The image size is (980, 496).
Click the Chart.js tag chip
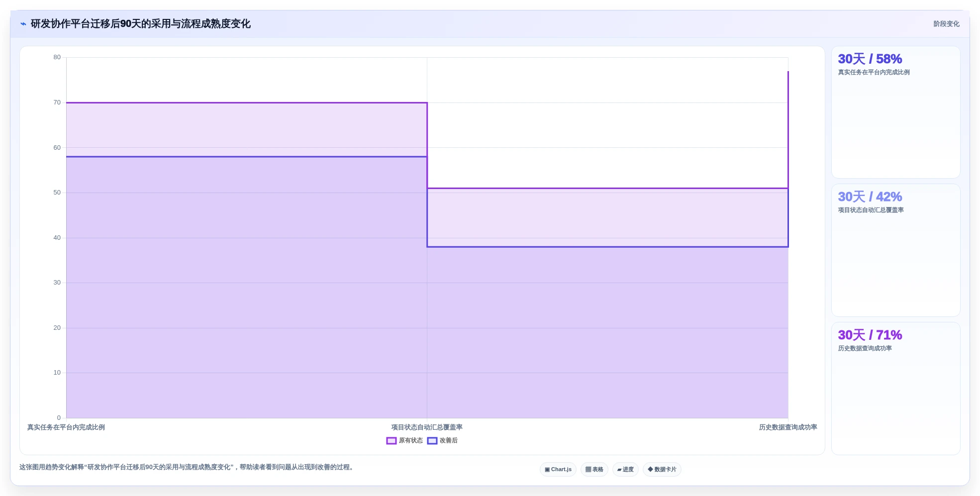point(558,470)
